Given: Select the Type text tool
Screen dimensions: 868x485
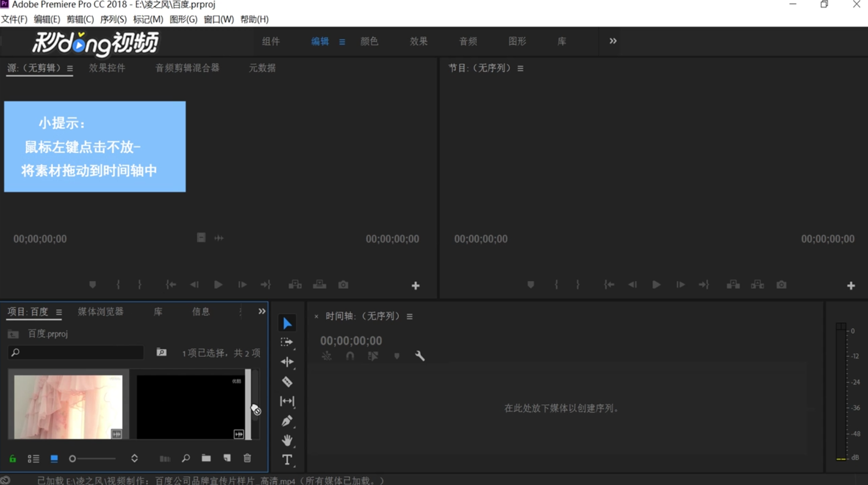Looking at the screenshot, I should [x=287, y=460].
